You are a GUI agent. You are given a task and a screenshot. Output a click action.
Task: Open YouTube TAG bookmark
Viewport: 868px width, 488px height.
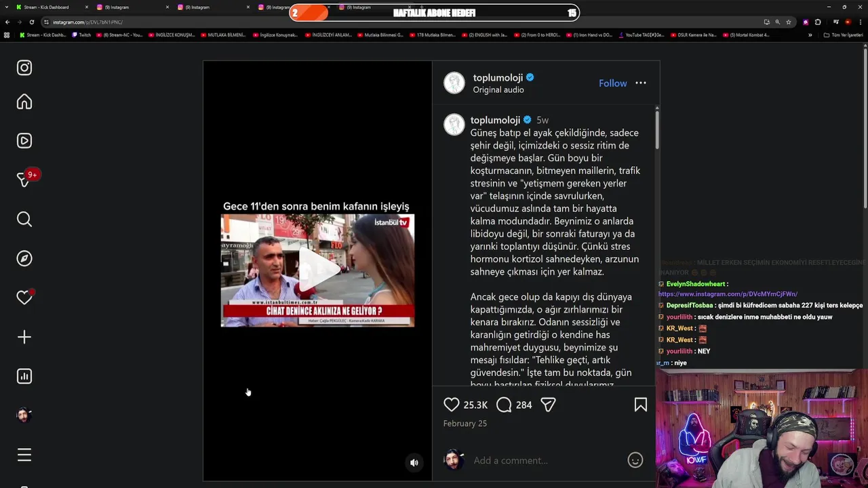(641, 35)
